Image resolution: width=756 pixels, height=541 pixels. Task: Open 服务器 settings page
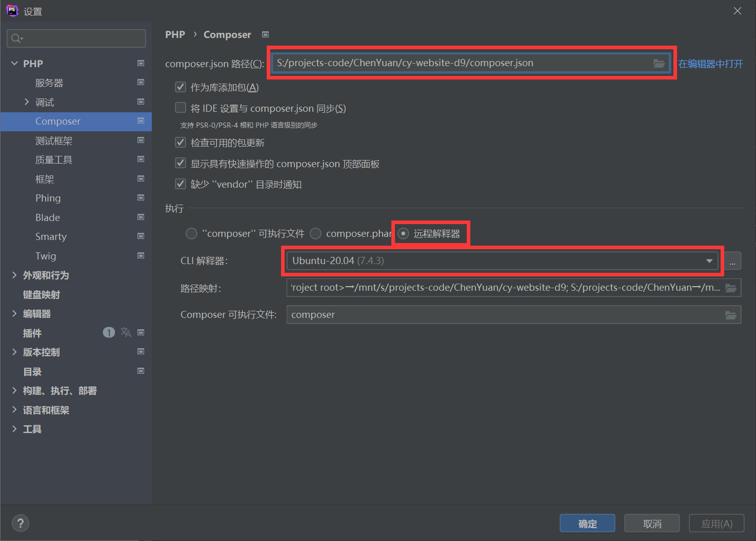click(x=49, y=83)
